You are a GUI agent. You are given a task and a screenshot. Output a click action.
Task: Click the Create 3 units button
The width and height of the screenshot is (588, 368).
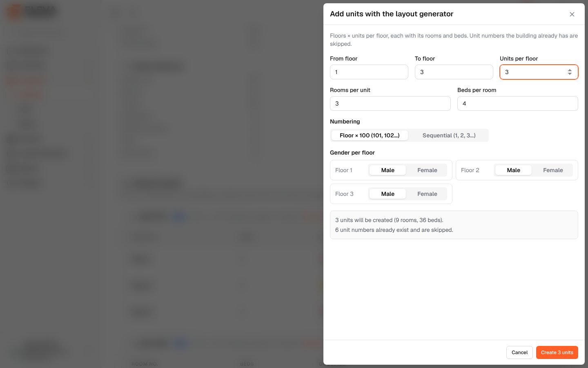(x=557, y=352)
